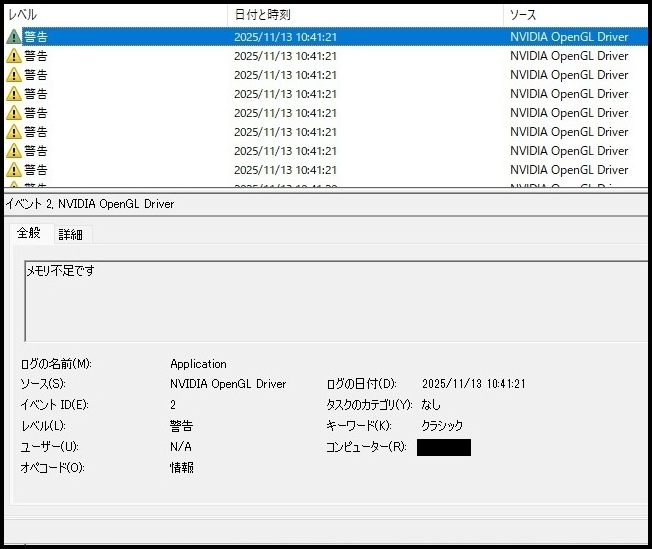Image resolution: width=652 pixels, height=549 pixels.
Task: Click the warning icon in the sixth event row
Action: point(14,132)
